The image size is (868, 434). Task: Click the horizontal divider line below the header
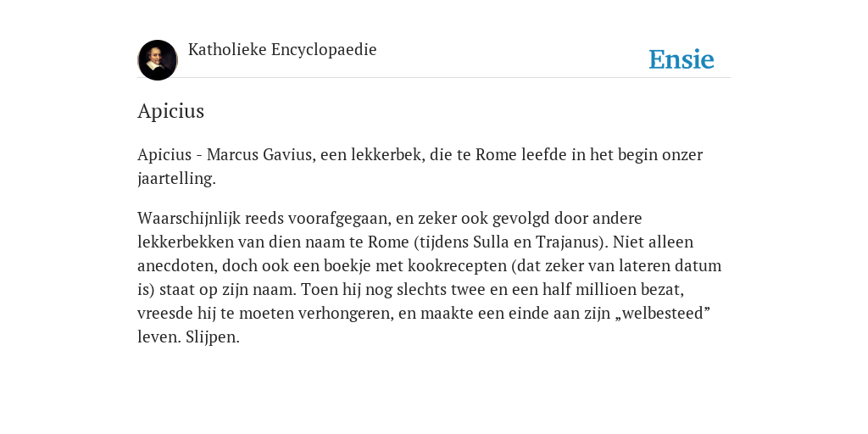tap(434, 77)
